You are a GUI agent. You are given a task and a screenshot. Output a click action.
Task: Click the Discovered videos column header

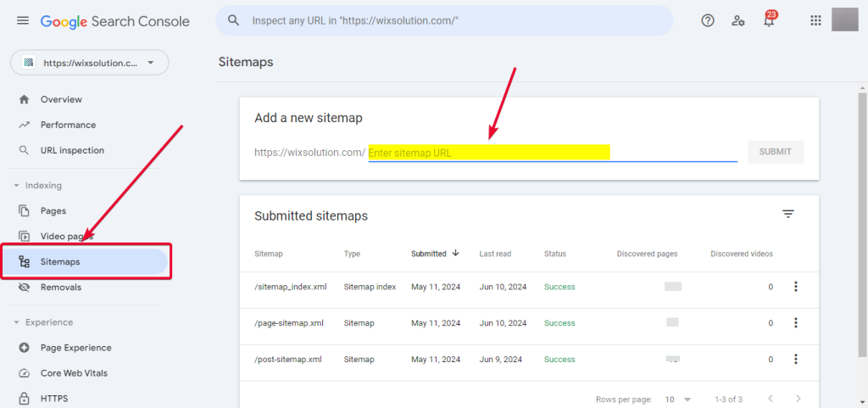[742, 254]
